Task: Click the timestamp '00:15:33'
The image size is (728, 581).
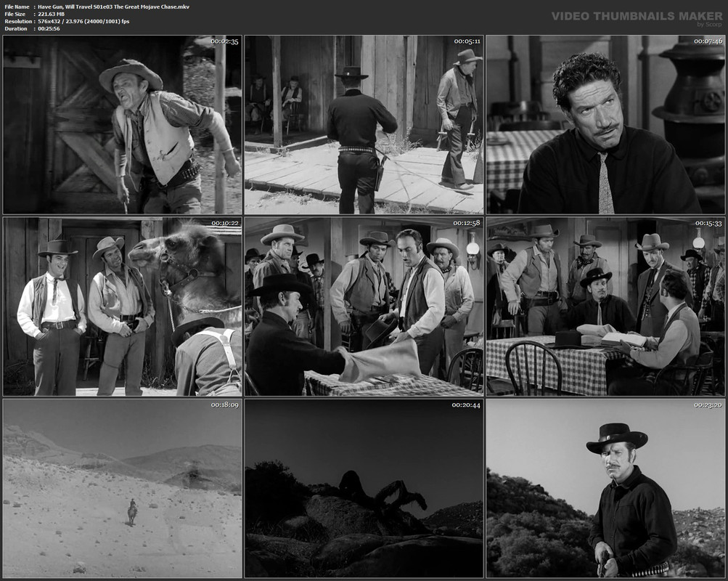Action: [x=708, y=223]
